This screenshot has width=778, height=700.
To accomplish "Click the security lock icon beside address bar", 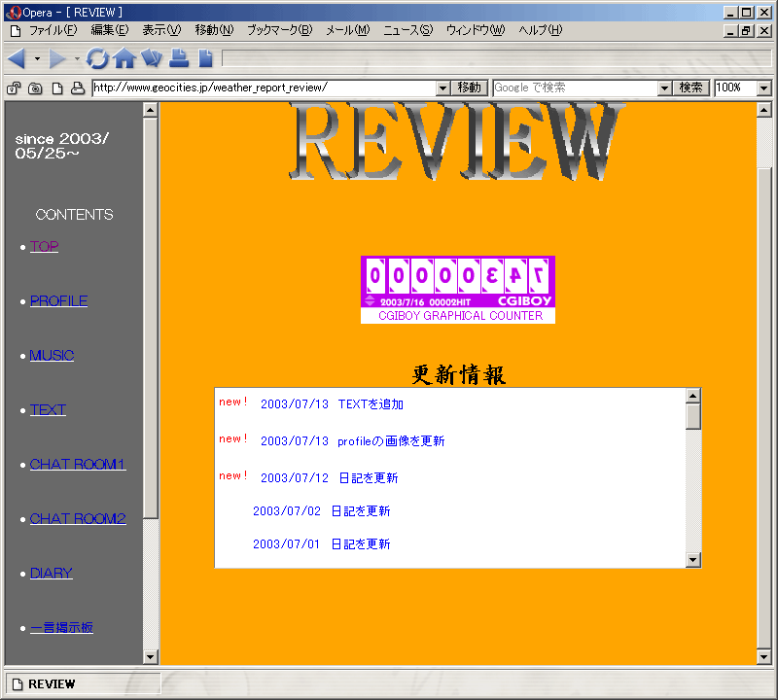I will [14, 88].
